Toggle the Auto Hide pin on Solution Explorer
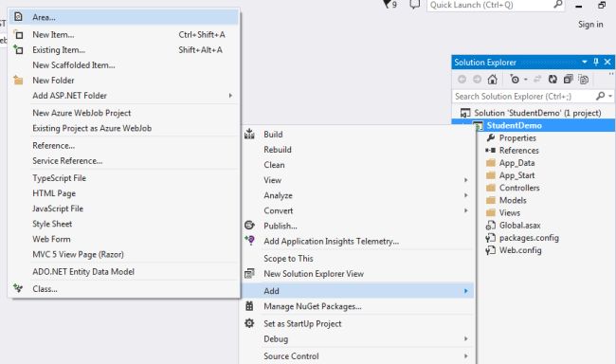616x364 pixels. 596,62
